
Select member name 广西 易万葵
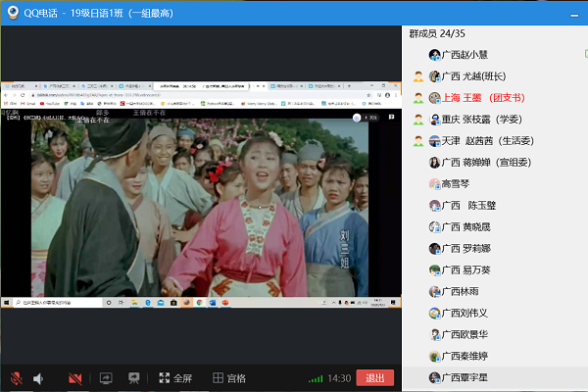(466, 270)
